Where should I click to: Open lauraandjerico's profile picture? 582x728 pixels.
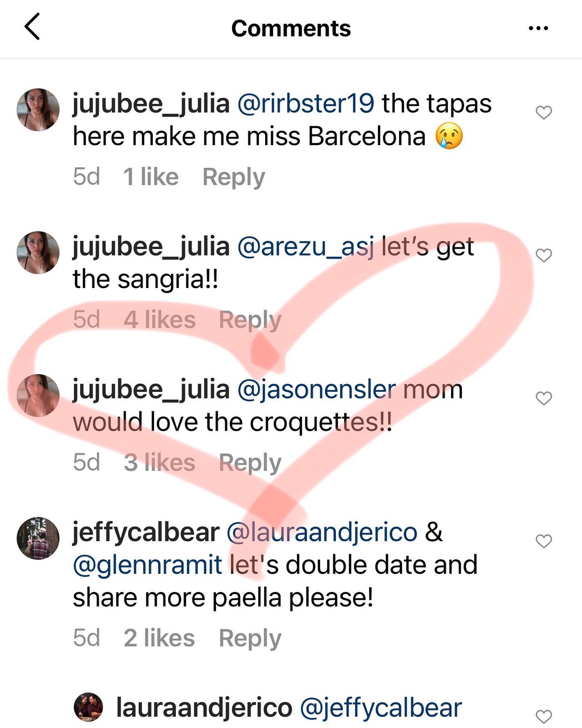89,707
